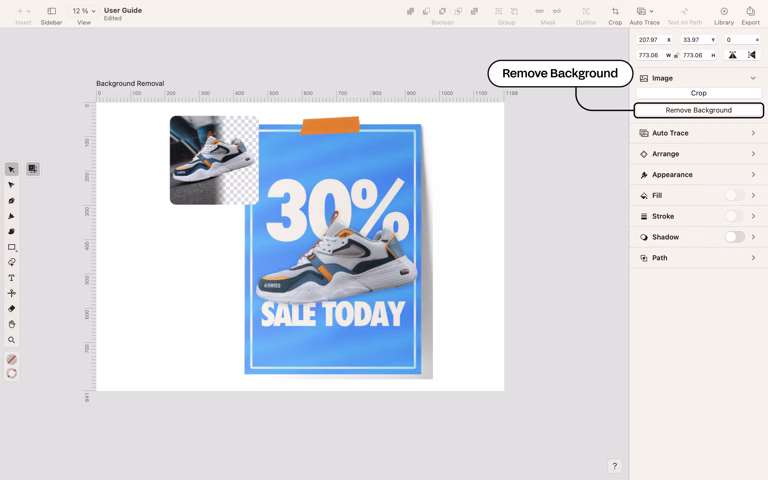
Task: Click the Y position field 33.97
Action: tap(699, 40)
